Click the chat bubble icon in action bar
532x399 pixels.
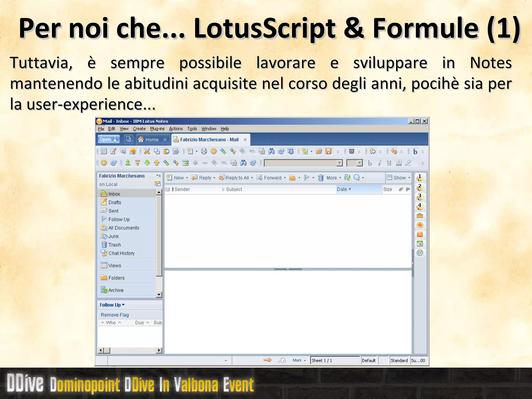pos(357,178)
